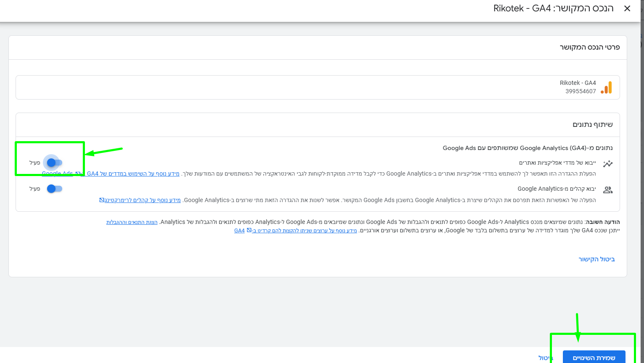Click the 'הודעה חשובה' notice text
The height and width of the screenshot is (363, 644).
pos(603,222)
